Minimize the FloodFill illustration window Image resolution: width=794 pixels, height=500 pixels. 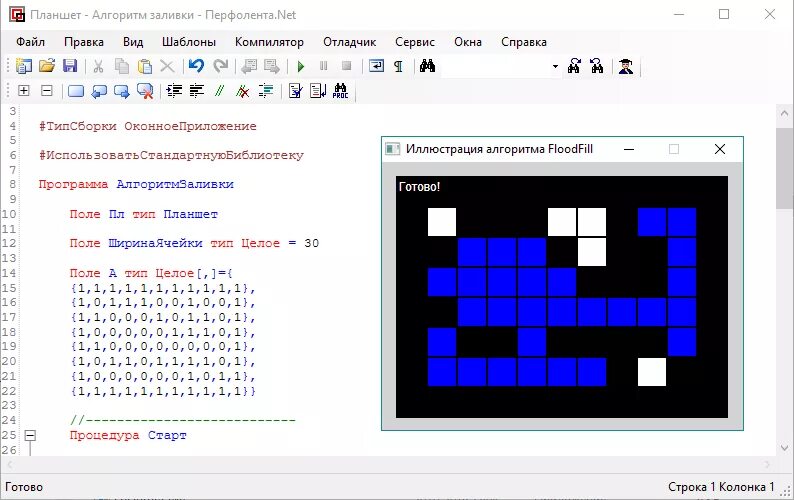coord(629,149)
